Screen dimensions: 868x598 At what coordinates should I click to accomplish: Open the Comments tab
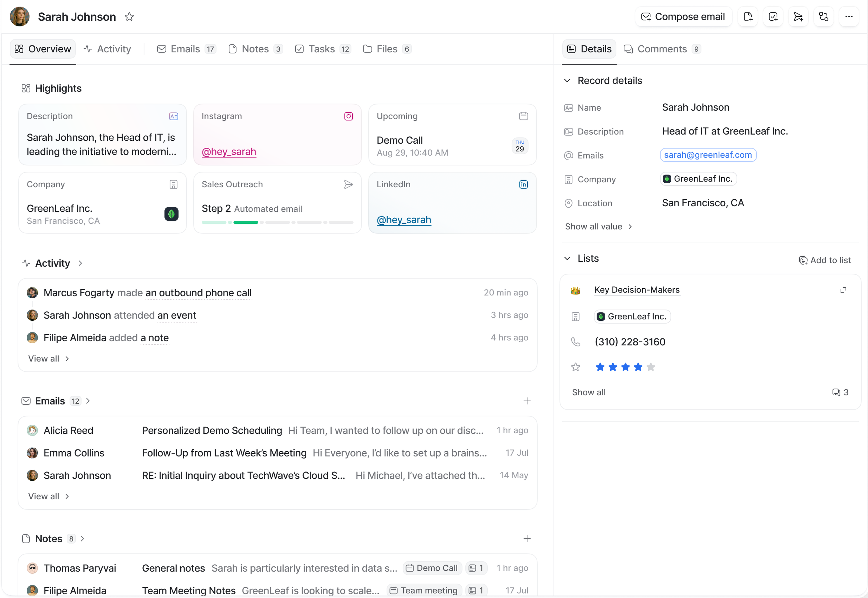(662, 49)
